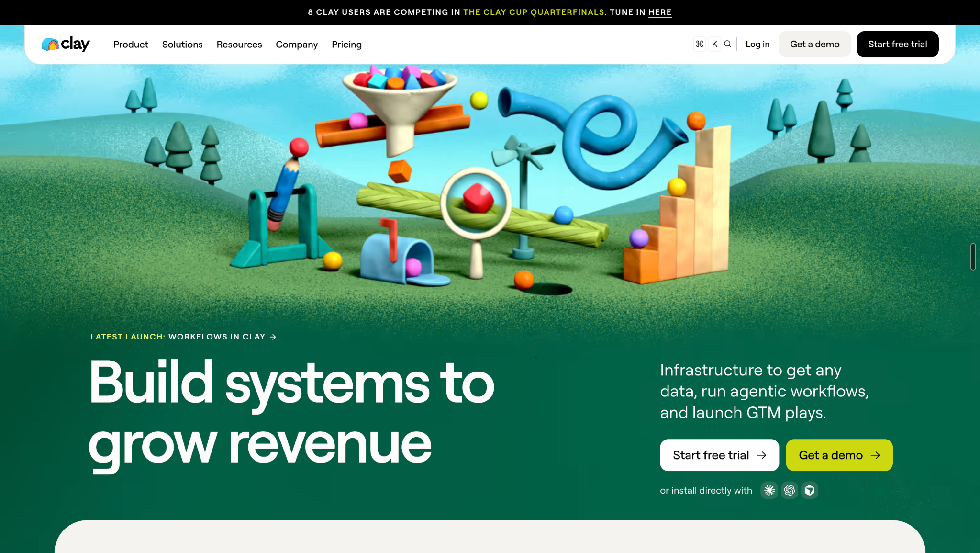Open the Solutions menu

pyautogui.click(x=182, y=45)
